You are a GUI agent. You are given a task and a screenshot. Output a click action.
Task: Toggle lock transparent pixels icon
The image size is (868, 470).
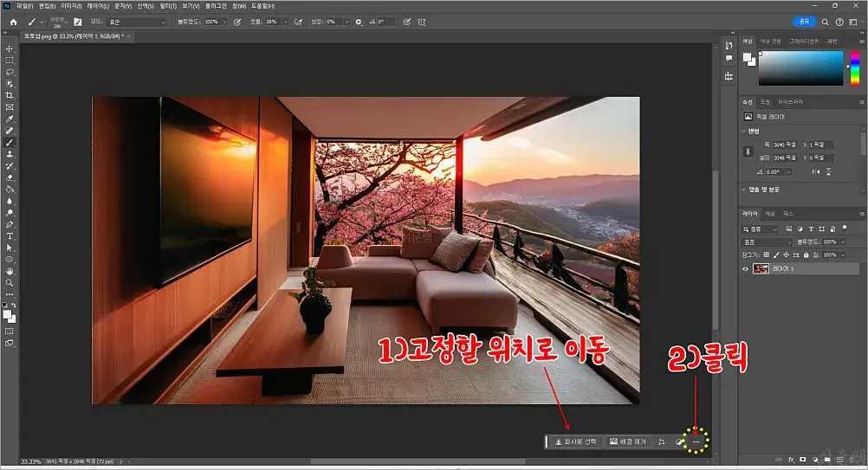tap(766, 254)
